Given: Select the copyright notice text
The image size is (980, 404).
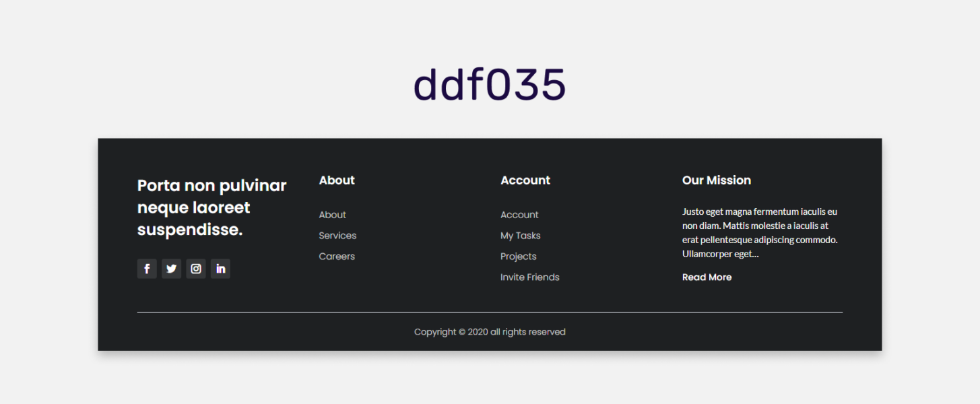Looking at the screenshot, I should [490, 331].
